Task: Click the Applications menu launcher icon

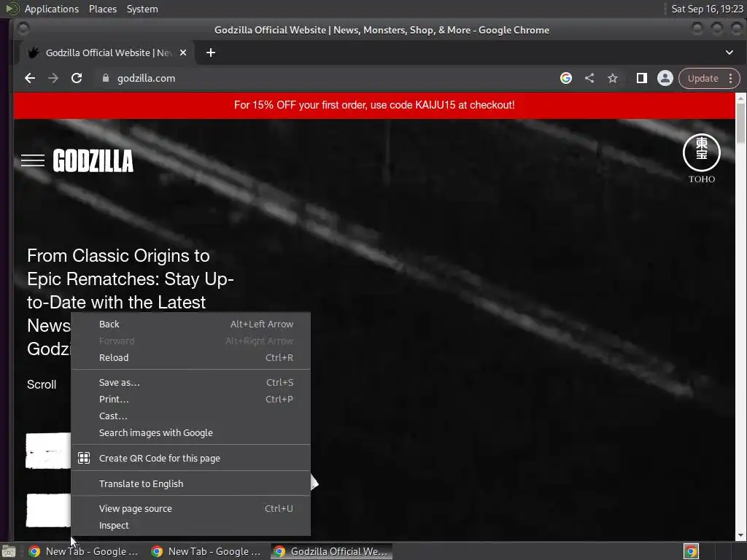Action: tap(12, 9)
